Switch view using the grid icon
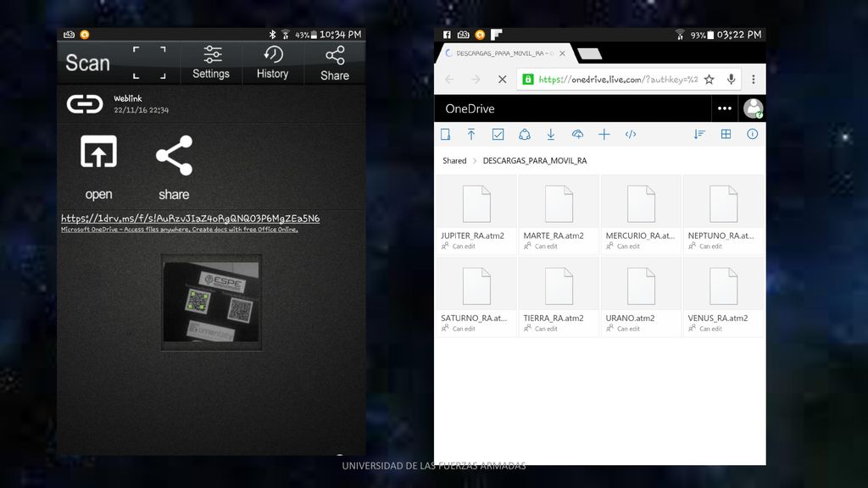The width and height of the screenshot is (868, 488). (x=726, y=134)
